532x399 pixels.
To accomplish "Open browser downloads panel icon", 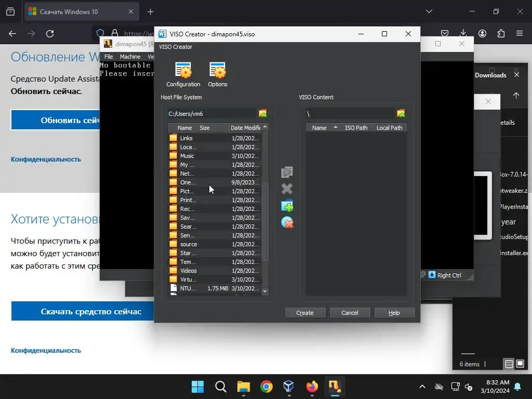I will [x=463, y=33].
